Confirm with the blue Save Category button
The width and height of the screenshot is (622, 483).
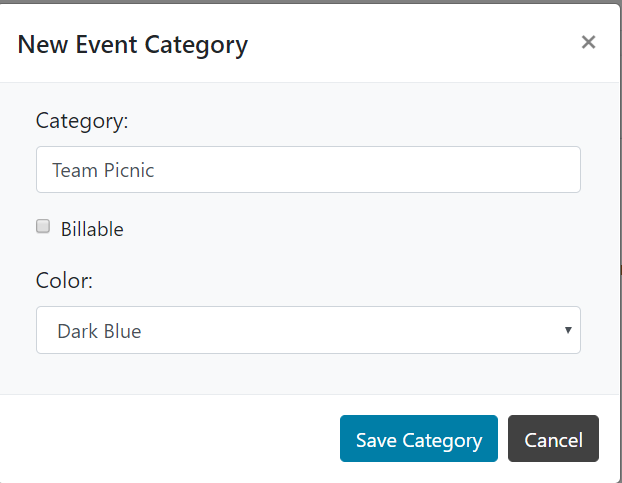pos(418,439)
